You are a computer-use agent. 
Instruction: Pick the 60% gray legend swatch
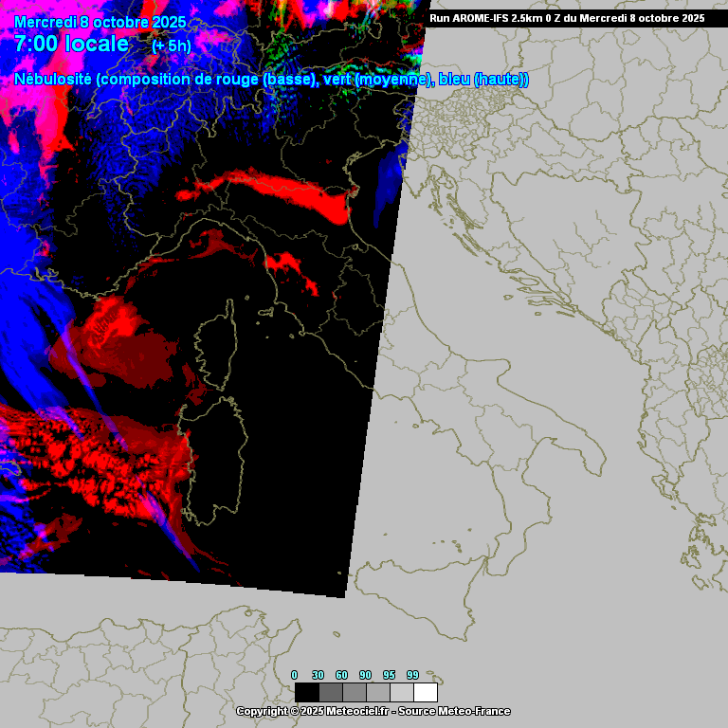pyautogui.click(x=355, y=692)
